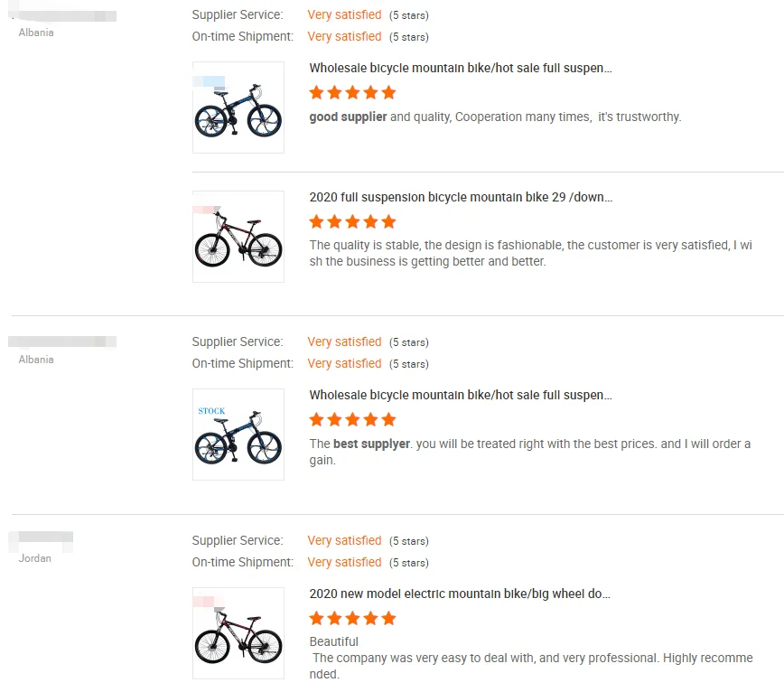Viewport: 784px width, 692px height.
Task: Open "2020 full suspension bicycle mountain bike 29" link
Action: pyautogui.click(x=461, y=197)
